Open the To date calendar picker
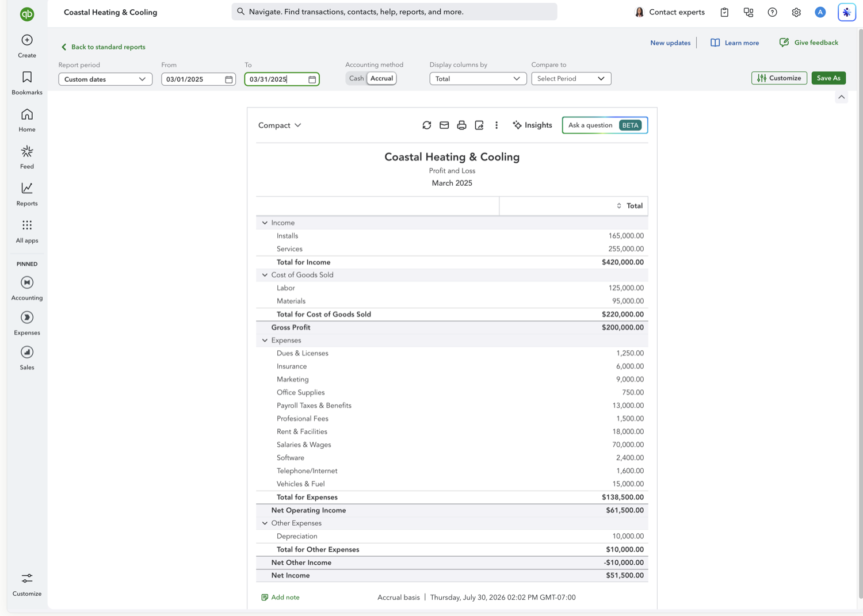Screen dimensions: 863x616 (312, 79)
